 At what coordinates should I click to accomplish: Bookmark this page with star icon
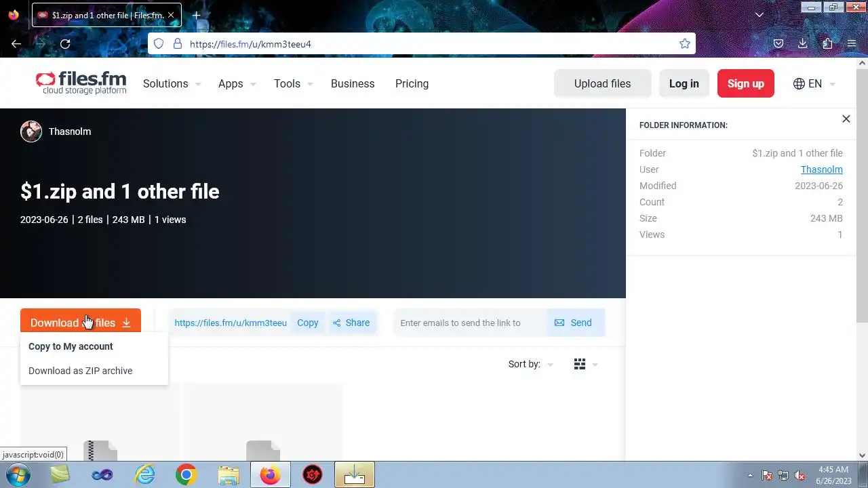[x=685, y=44]
